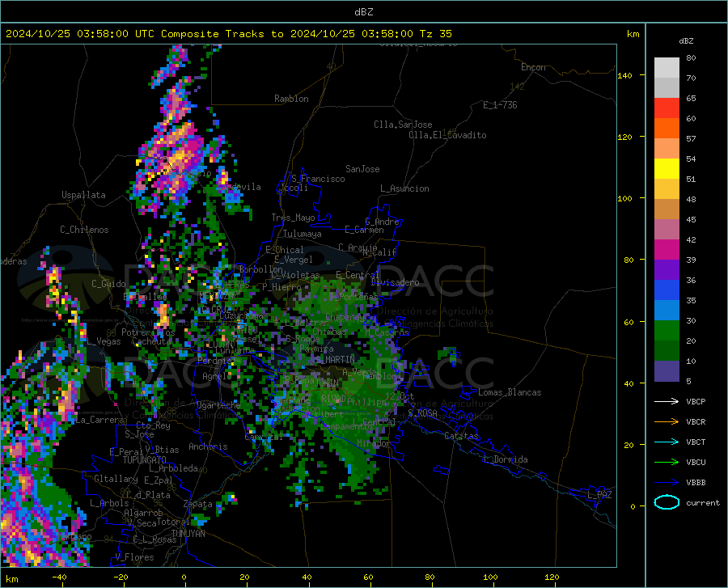
Task: Click the 'TUPUNGATO' map label
Action: coord(145,460)
